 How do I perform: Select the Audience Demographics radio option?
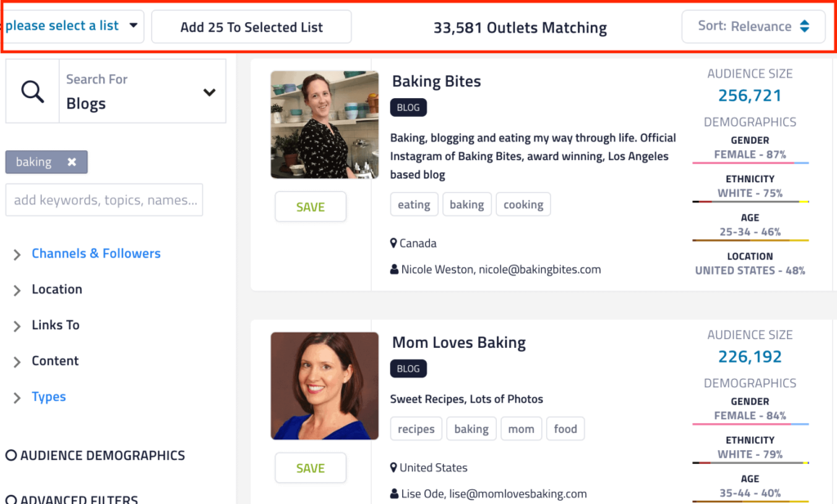11,456
